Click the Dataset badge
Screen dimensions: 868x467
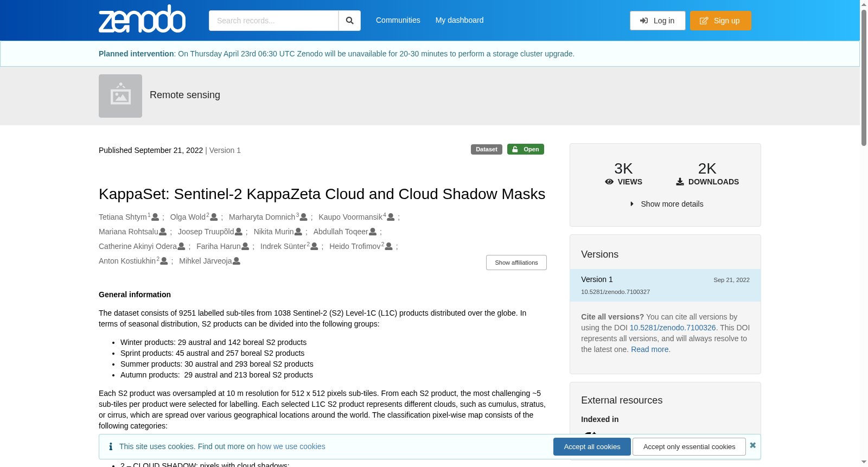pyautogui.click(x=487, y=149)
